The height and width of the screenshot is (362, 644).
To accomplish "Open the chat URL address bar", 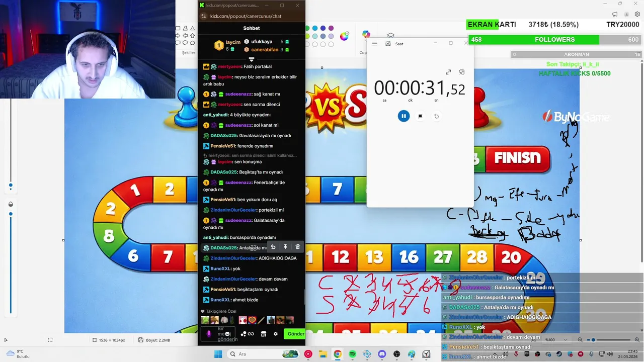I will (x=246, y=16).
